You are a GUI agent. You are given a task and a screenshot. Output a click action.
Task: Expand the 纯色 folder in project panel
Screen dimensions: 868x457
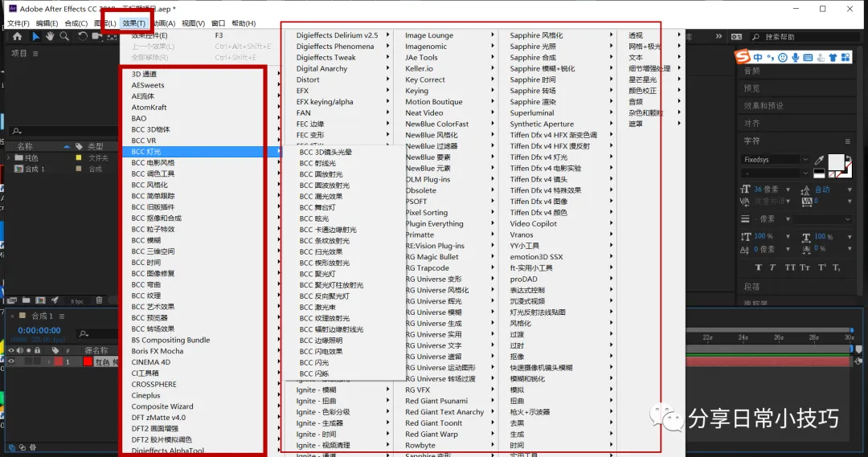click(x=9, y=157)
